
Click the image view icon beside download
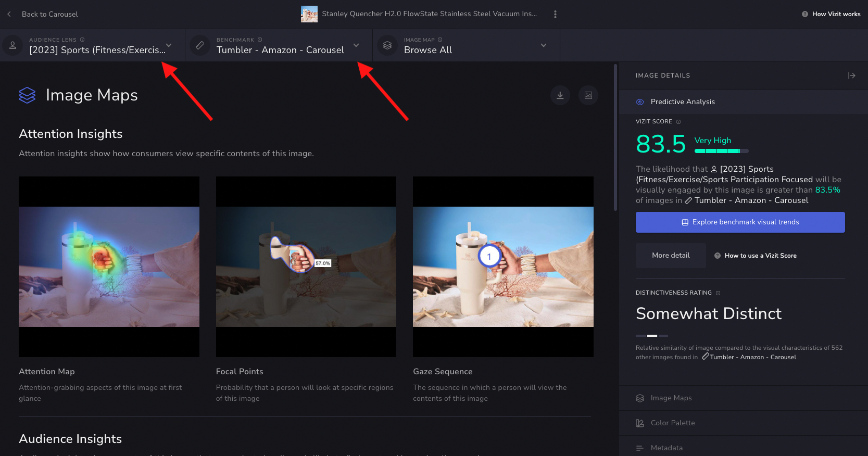(588, 95)
